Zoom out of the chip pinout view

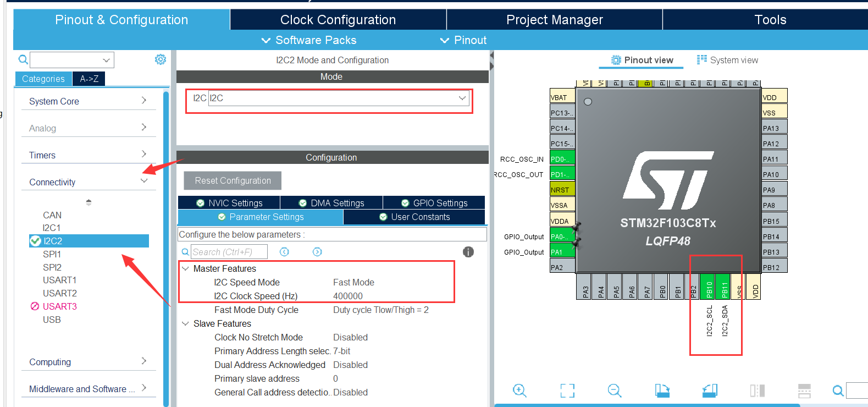click(615, 391)
